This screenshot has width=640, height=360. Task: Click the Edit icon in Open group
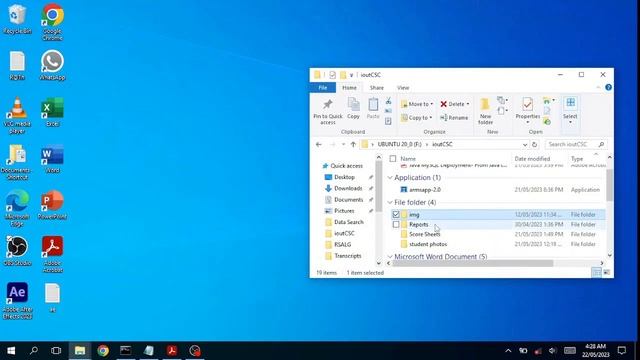[x=547, y=111]
